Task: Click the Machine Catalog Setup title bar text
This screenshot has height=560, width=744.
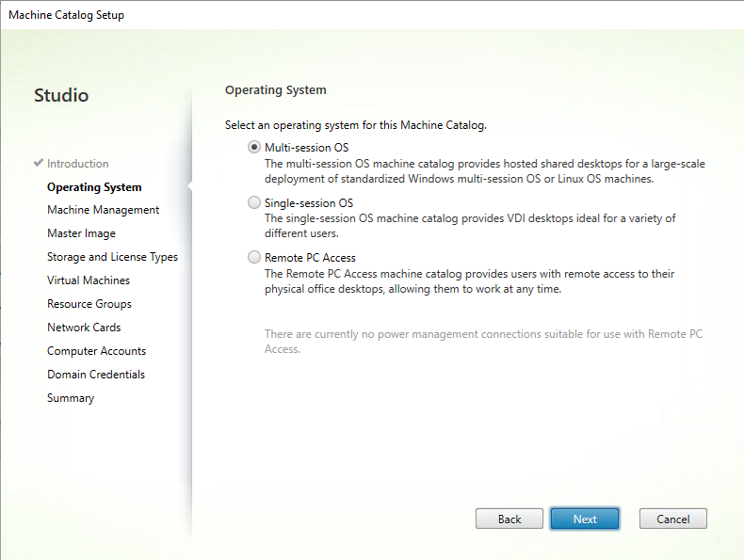Action: tap(67, 15)
